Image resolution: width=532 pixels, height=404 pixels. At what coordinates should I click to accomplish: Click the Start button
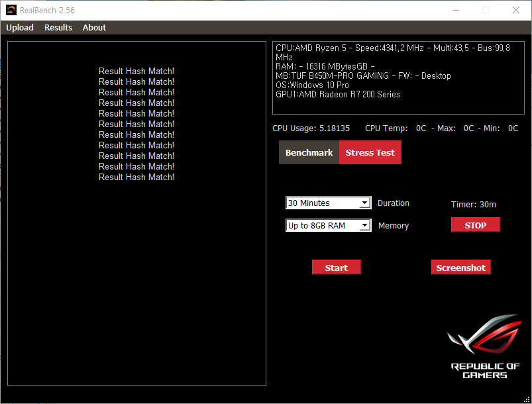(337, 268)
